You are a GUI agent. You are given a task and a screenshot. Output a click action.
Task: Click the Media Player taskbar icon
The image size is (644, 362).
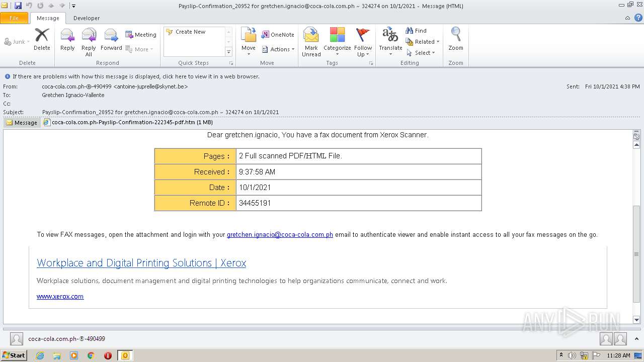(x=74, y=355)
